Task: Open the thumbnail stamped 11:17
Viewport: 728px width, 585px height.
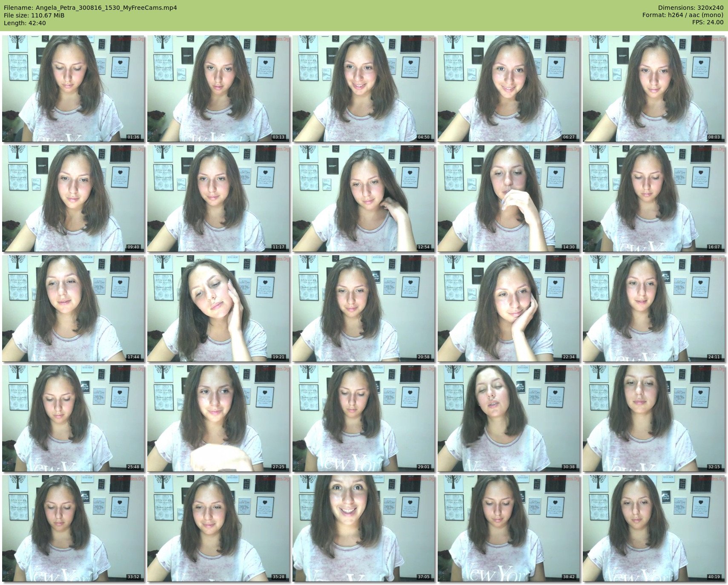Action: [218, 199]
